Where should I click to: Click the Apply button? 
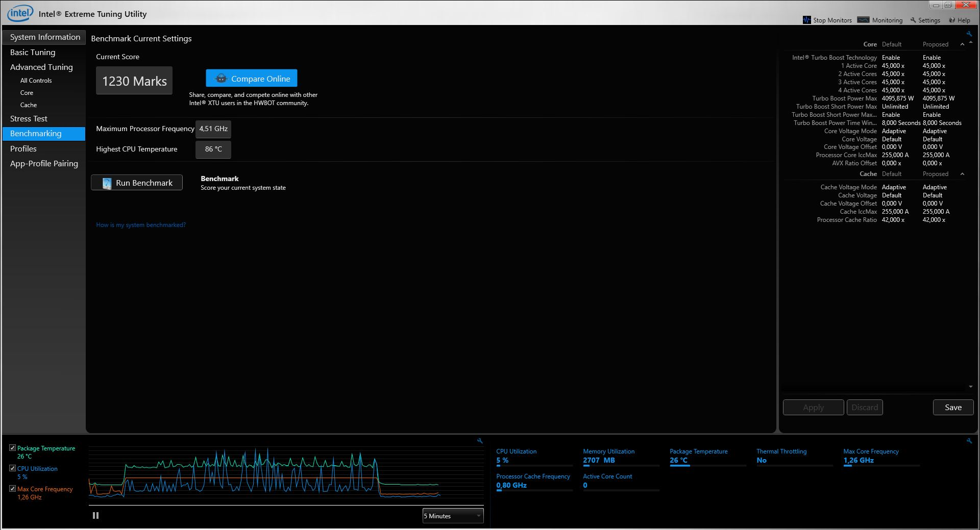[814, 408]
